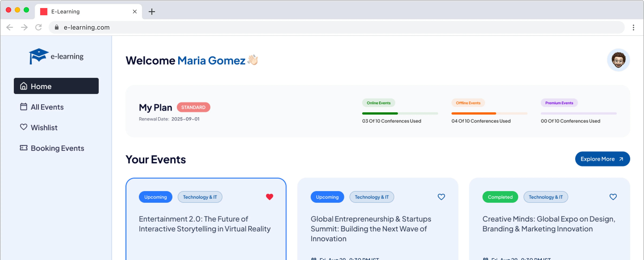Toggle heart on Creative Minds event

pos(613,197)
